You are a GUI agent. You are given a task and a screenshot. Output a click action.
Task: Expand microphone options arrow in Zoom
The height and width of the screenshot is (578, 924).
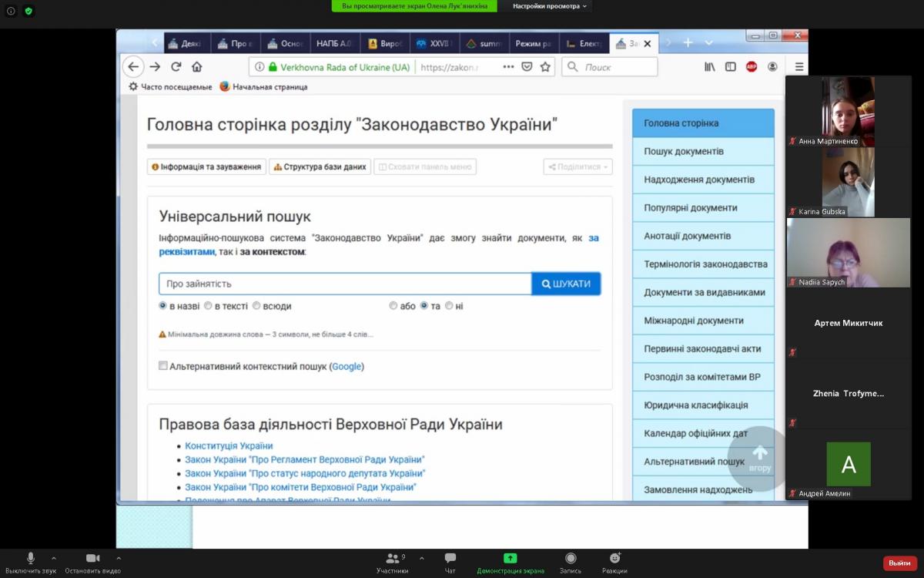[x=53, y=558]
